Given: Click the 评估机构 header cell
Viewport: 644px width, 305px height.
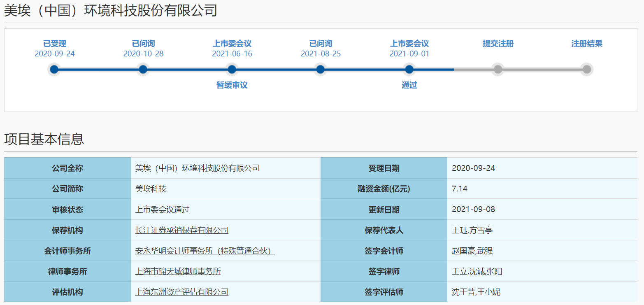Looking at the screenshot, I should (67, 292).
